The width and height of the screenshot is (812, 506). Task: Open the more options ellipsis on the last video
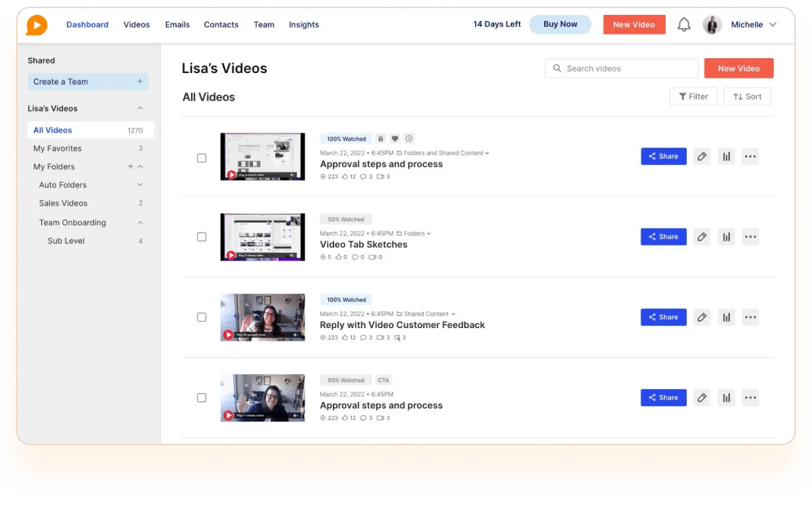tap(750, 397)
